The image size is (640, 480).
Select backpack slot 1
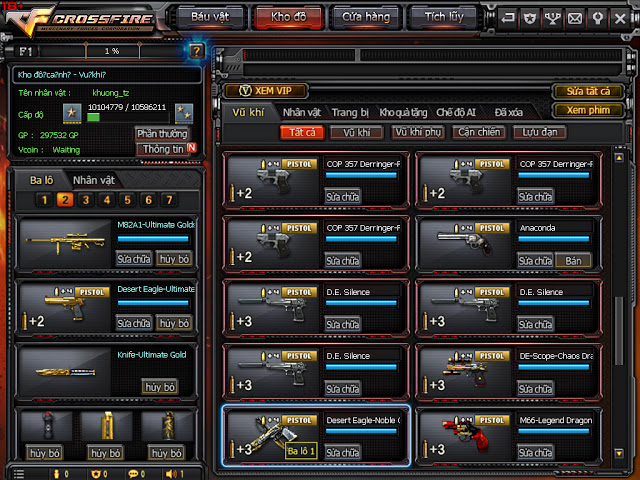(44, 200)
